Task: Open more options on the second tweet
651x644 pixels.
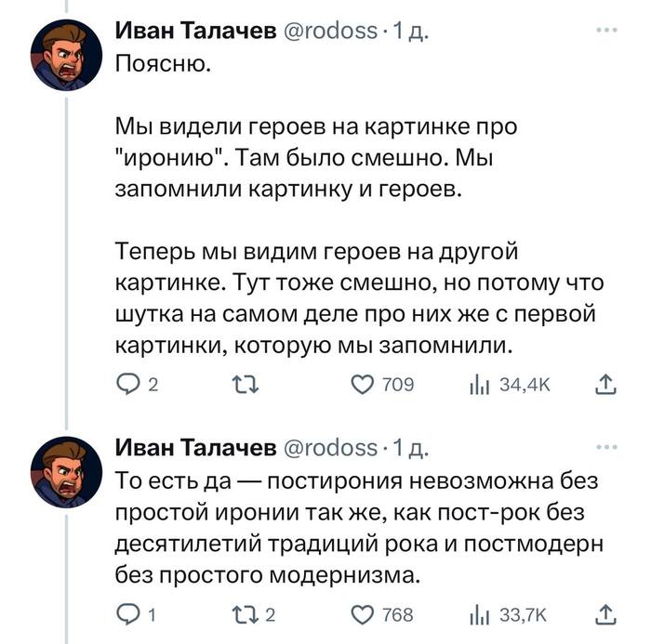Action: coord(605,448)
